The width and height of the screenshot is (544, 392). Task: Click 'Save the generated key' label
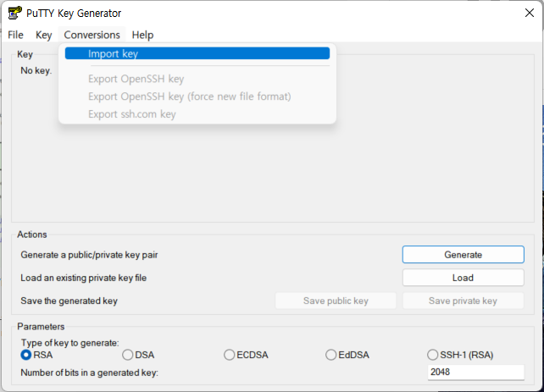tap(69, 301)
